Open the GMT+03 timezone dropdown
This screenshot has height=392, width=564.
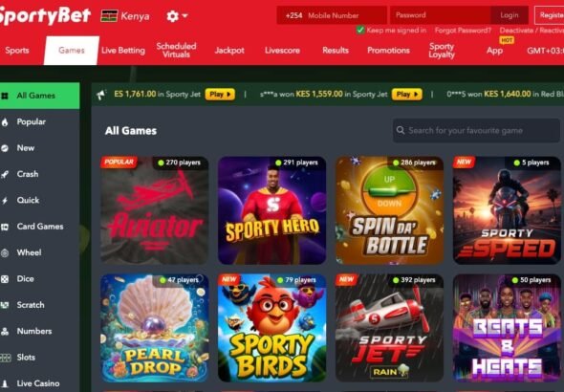coord(545,51)
